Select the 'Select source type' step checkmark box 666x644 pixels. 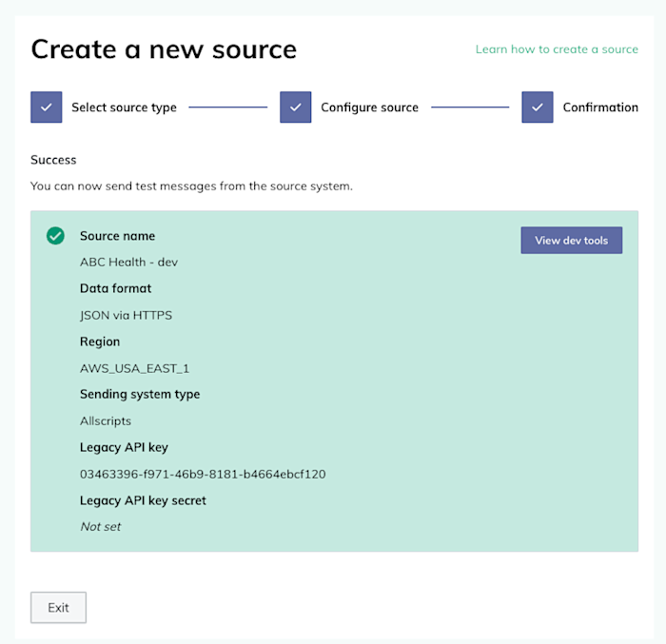pos(47,107)
